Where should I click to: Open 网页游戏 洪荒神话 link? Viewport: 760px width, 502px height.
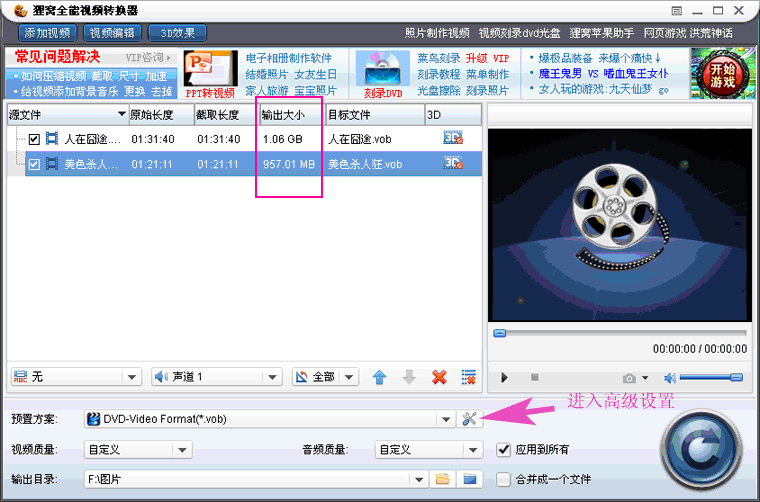point(688,33)
